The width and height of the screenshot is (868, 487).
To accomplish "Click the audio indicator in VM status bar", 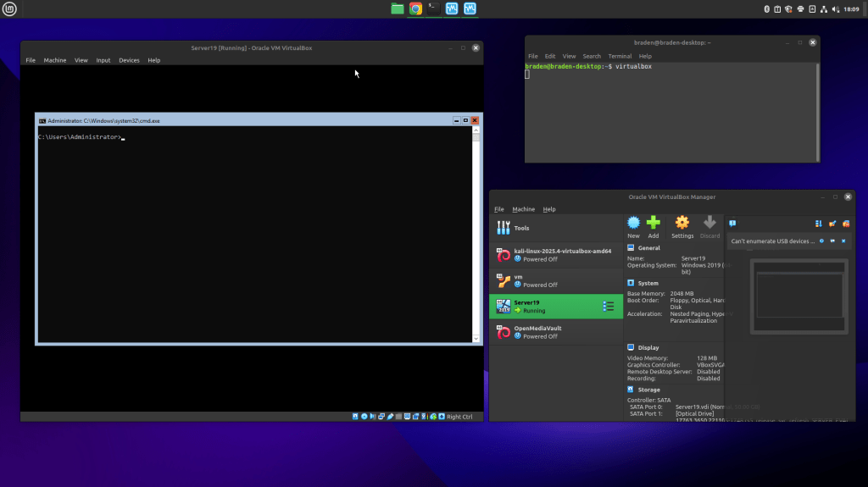I will pos(374,417).
